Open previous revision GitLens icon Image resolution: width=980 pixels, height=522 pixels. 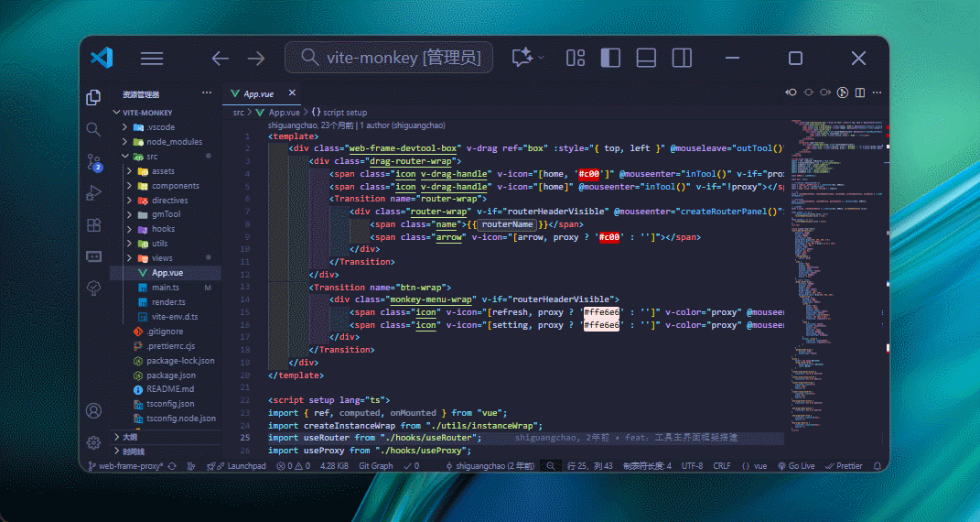(792, 92)
